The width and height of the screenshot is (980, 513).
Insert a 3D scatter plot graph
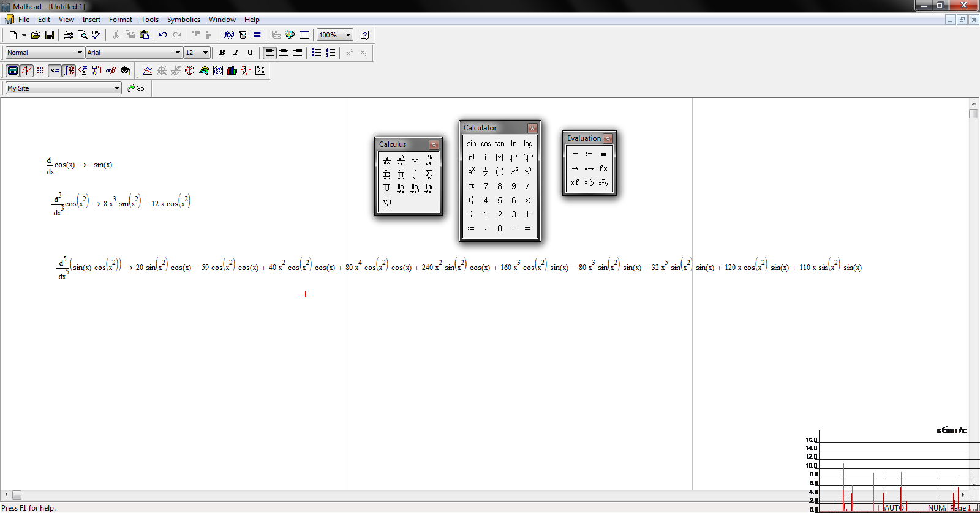click(x=246, y=70)
